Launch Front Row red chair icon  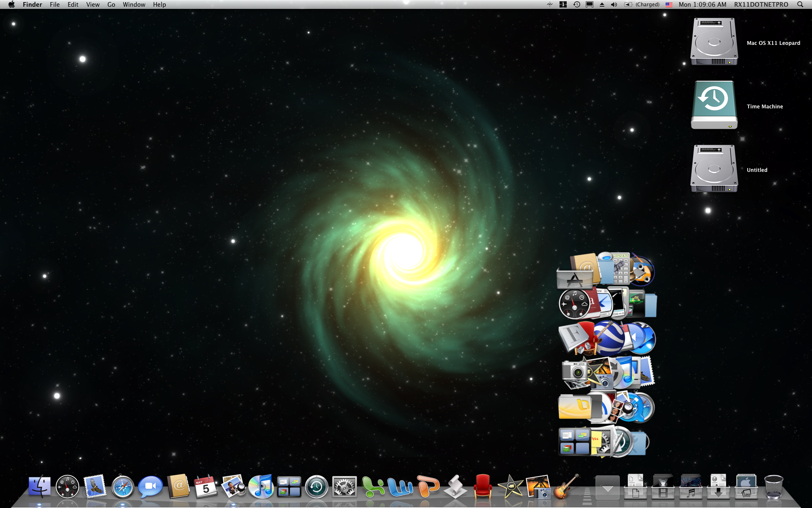click(483, 486)
